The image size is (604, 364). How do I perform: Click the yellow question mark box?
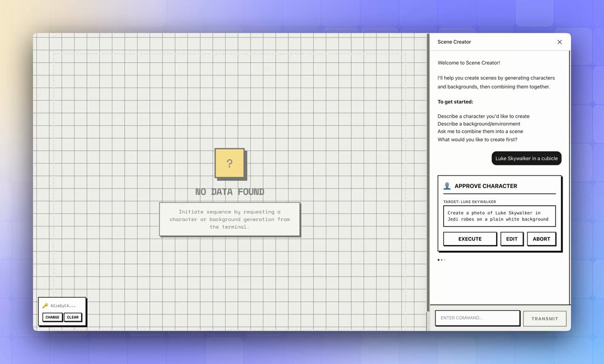click(230, 163)
